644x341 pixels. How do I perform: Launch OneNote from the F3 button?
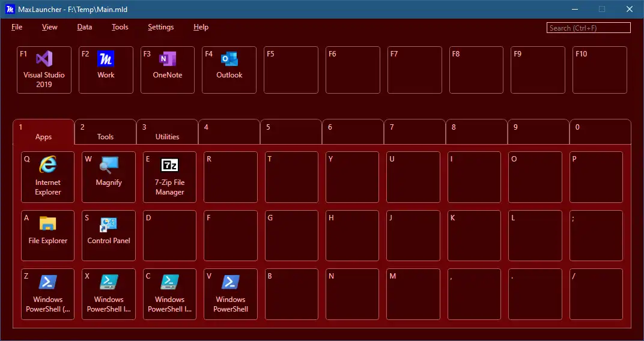tap(168, 70)
